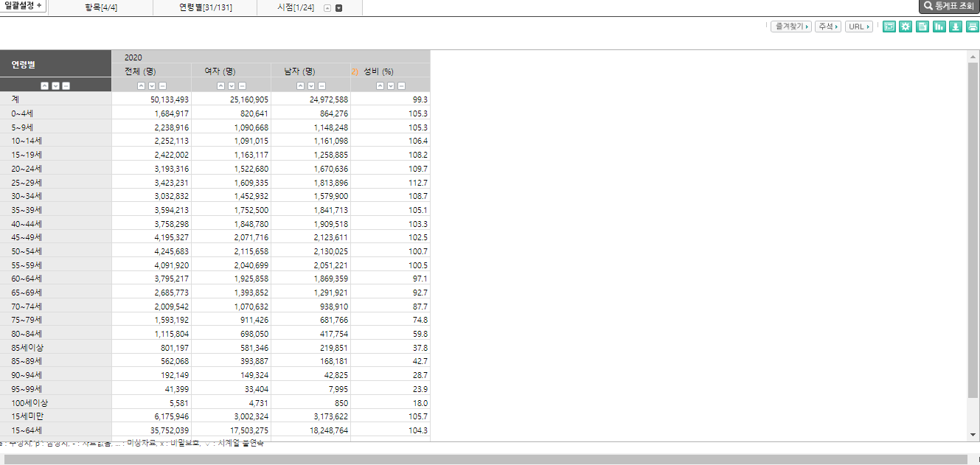
Task: Click the 통계표 조회 search button
Action: 948,7
